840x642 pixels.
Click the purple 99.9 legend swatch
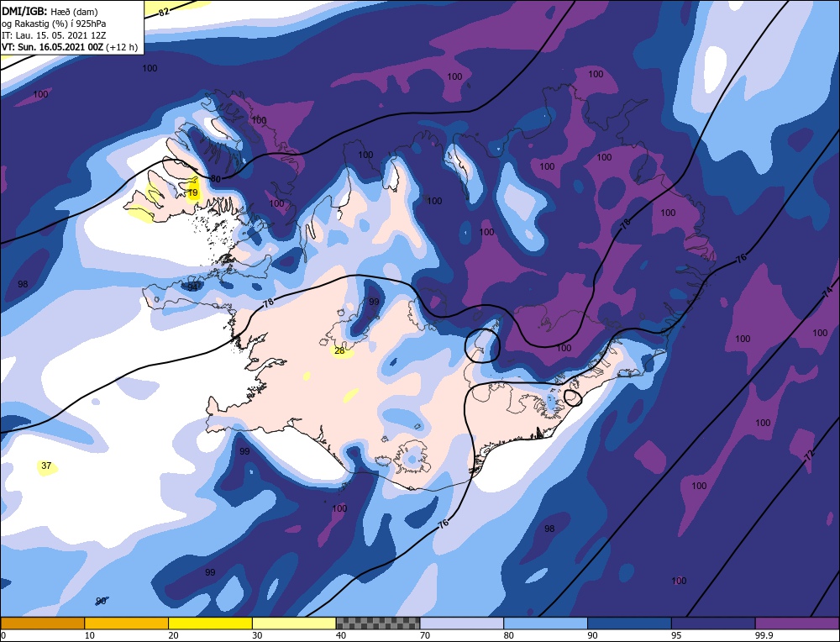tap(797, 623)
